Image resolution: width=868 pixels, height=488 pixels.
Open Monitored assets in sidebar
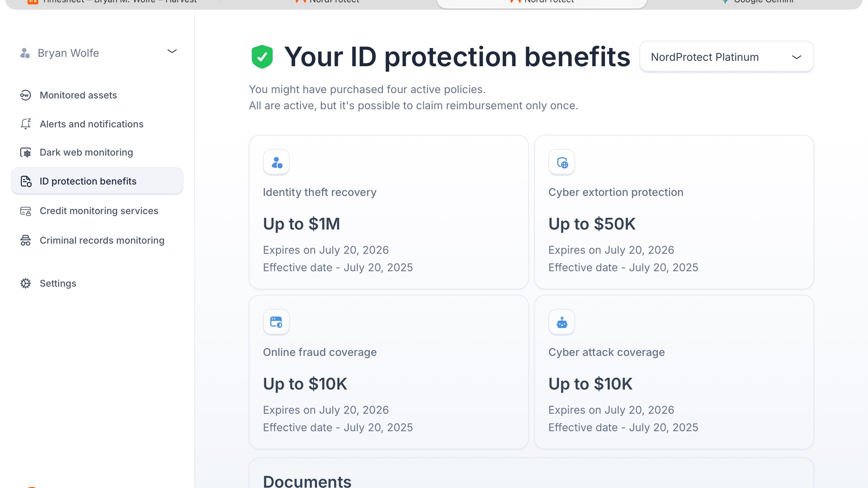click(97, 95)
